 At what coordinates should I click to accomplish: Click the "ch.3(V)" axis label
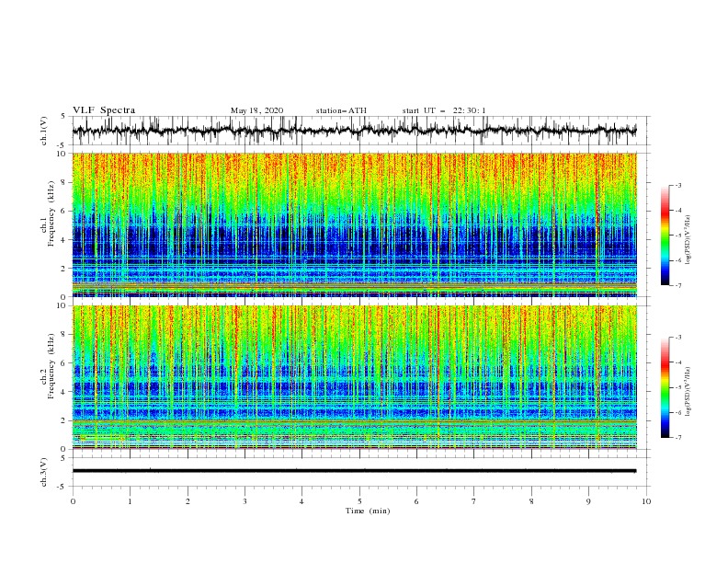coord(44,472)
